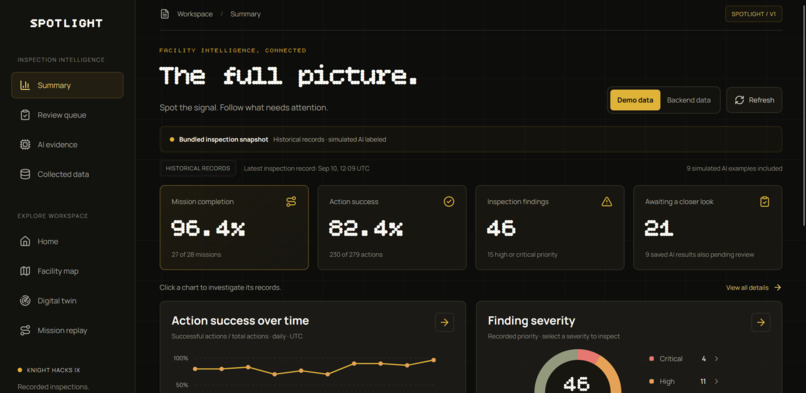Open Finding severity arrow button

tap(761, 323)
